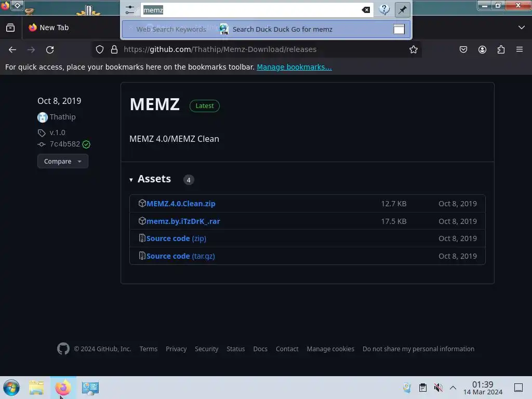Viewport: 532px width, 399px height.
Task: Click the GitHub footer logo
Action: click(63, 349)
